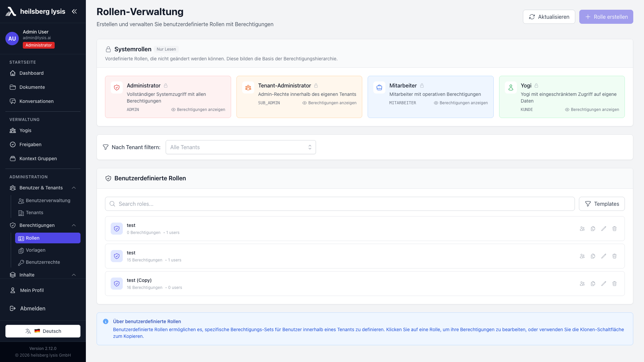Click lock icon beside Yogi title
Screen dimensions: 644x362
[x=536, y=85]
